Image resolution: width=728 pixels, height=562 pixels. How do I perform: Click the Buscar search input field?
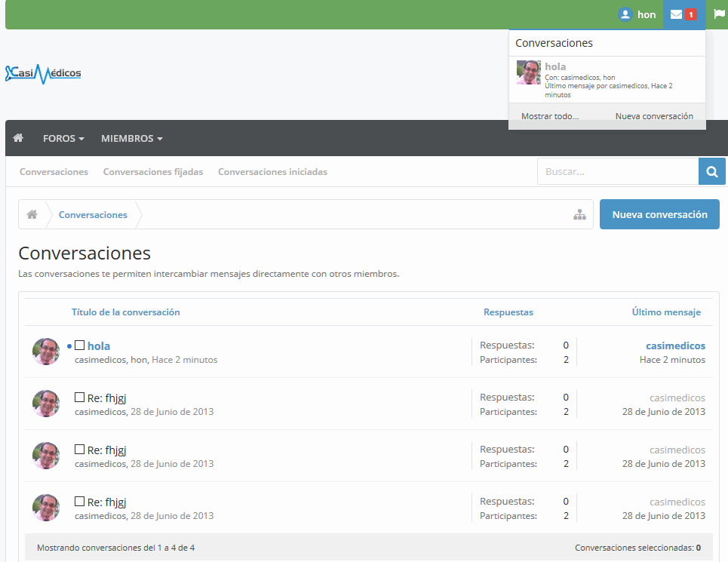[617, 172]
